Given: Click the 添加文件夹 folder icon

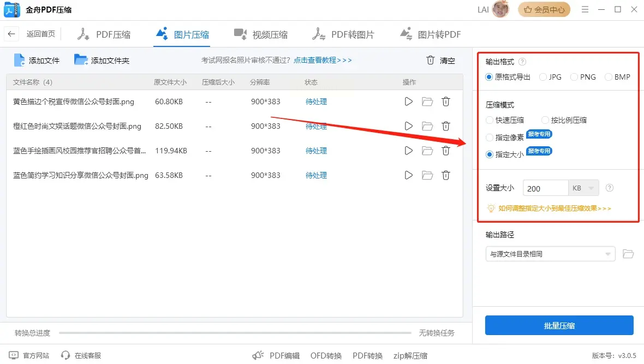Looking at the screenshot, I should click(81, 60).
